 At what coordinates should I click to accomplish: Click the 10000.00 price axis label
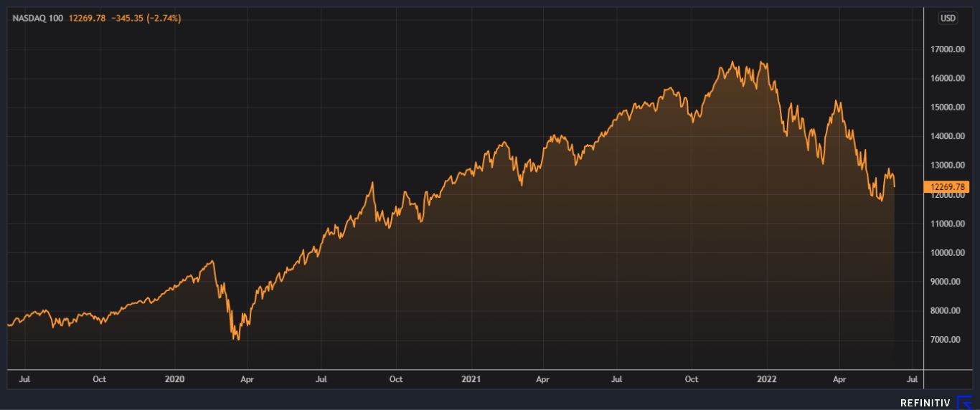pyautogui.click(x=948, y=252)
